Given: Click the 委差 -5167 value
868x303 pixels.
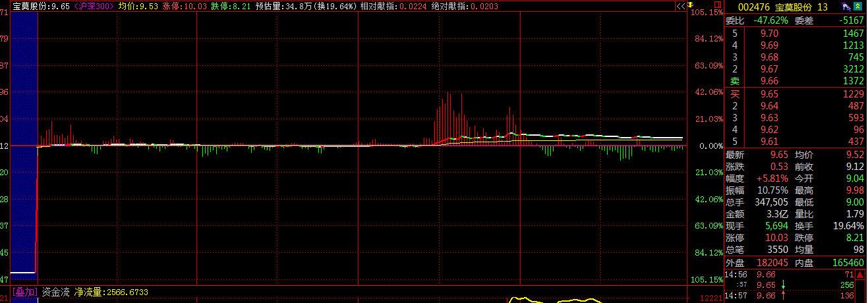Looking at the screenshot, I should pyautogui.click(x=851, y=20).
